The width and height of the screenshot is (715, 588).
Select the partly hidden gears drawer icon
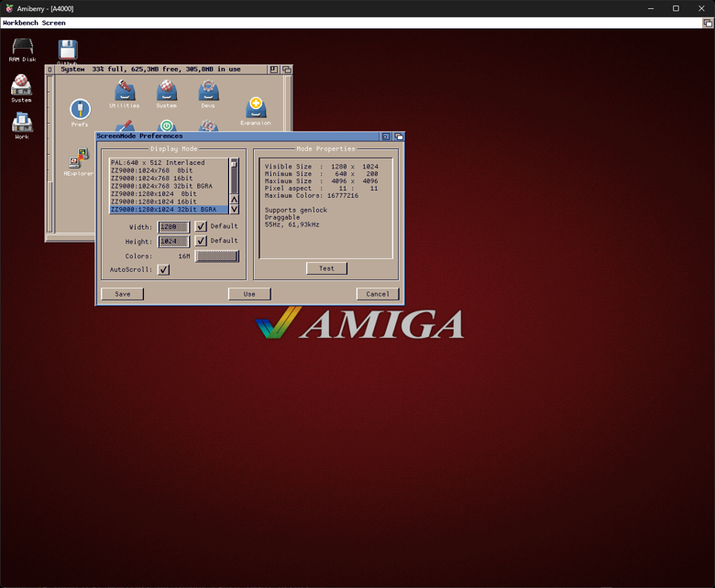208,125
